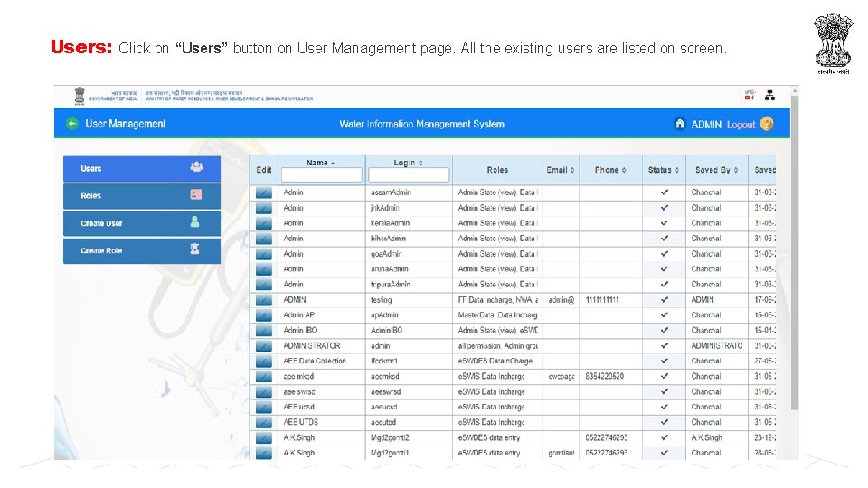Click the social media icons in header
Viewport: 868px width, 488px height.
(750, 95)
